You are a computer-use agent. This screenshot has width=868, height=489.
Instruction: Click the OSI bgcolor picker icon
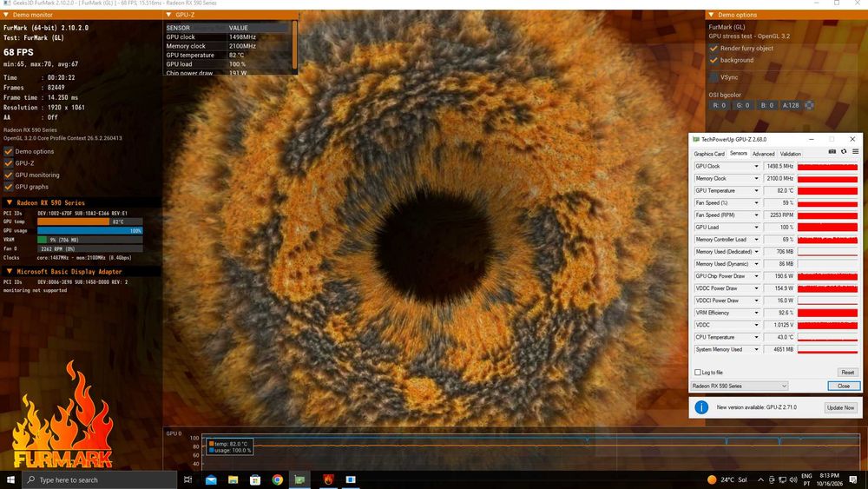[809, 105]
